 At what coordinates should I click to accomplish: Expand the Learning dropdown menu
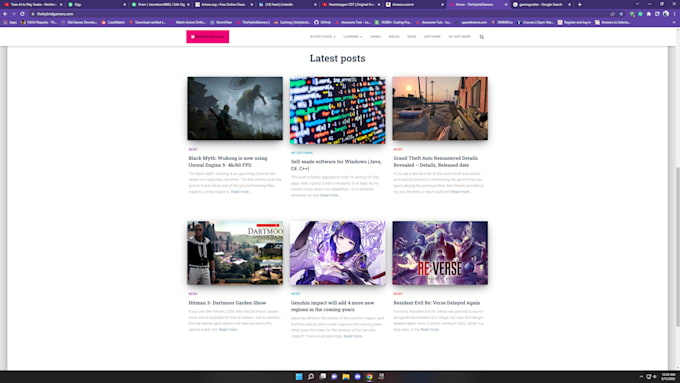coord(353,37)
